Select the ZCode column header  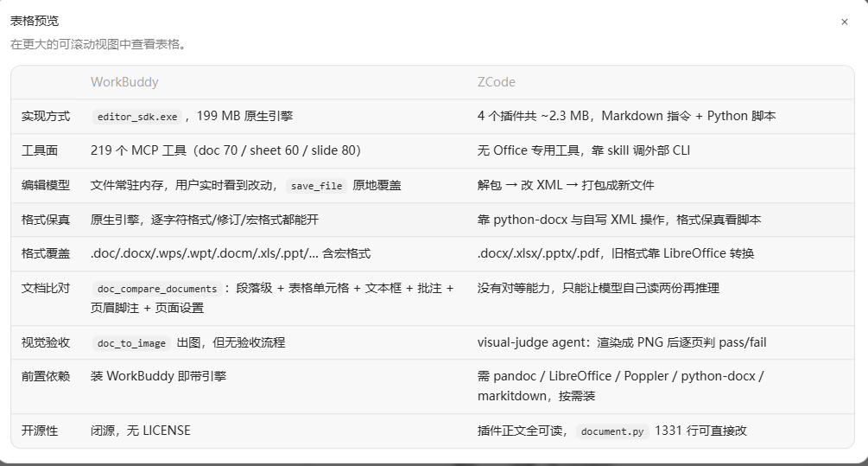(x=496, y=82)
